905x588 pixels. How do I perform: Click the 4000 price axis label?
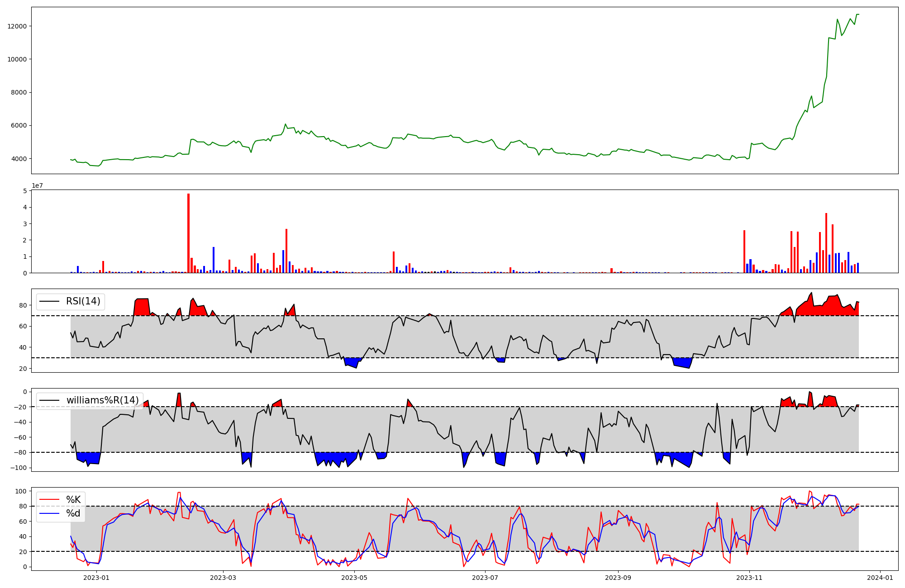click(x=19, y=159)
